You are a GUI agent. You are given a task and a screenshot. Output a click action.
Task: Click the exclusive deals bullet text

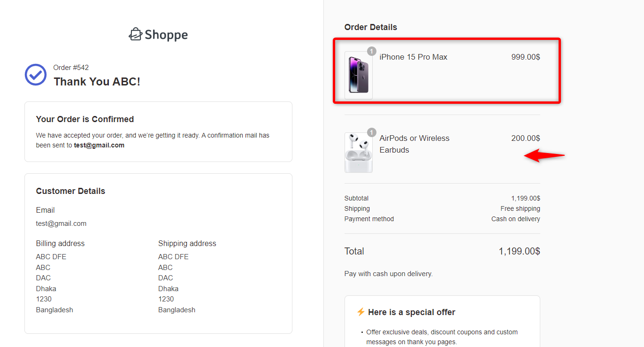[442, 337]
